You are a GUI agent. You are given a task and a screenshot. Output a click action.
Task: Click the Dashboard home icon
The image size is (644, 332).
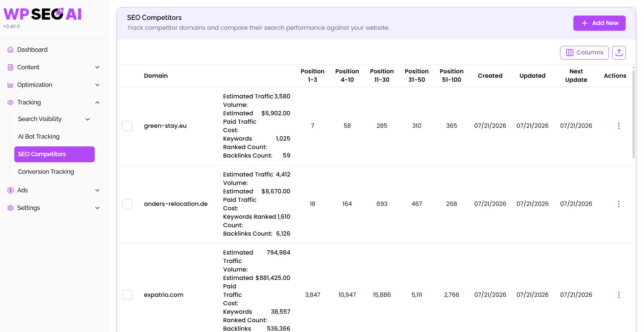pyautogui.click(x=10, y=50)
